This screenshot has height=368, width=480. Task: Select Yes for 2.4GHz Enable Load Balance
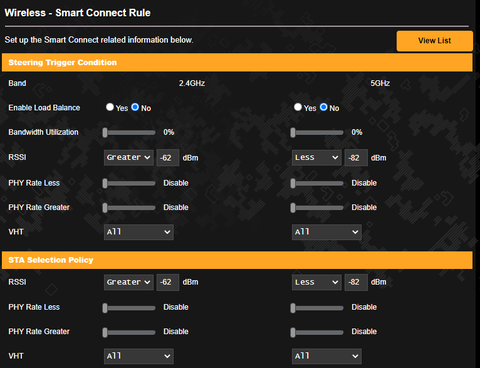(110, 107)
